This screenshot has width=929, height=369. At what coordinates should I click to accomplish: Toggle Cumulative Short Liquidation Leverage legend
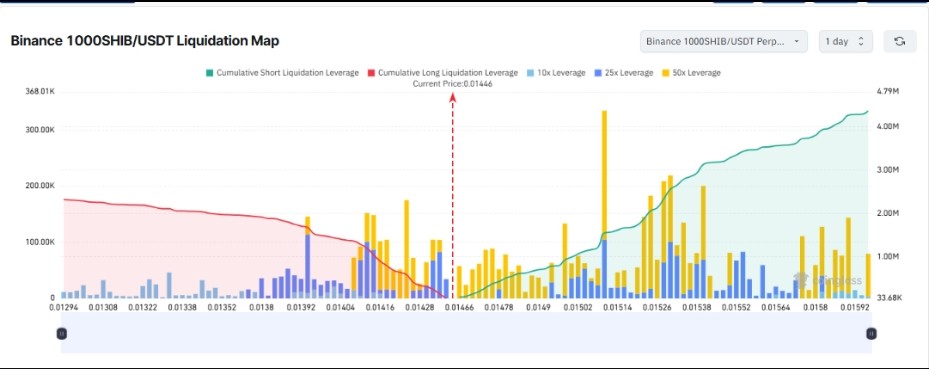click(282, 73)
